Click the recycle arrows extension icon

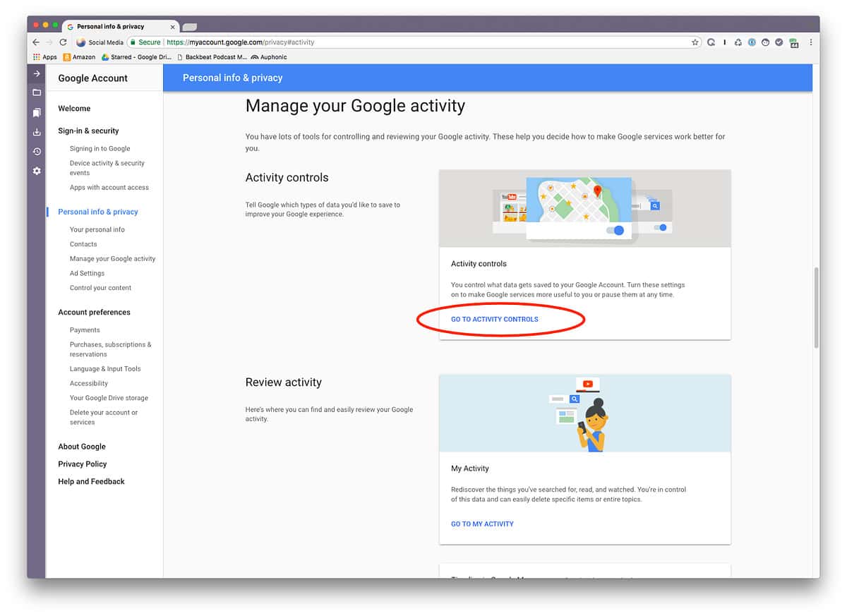pyautogui.click(x=738, y=42)
